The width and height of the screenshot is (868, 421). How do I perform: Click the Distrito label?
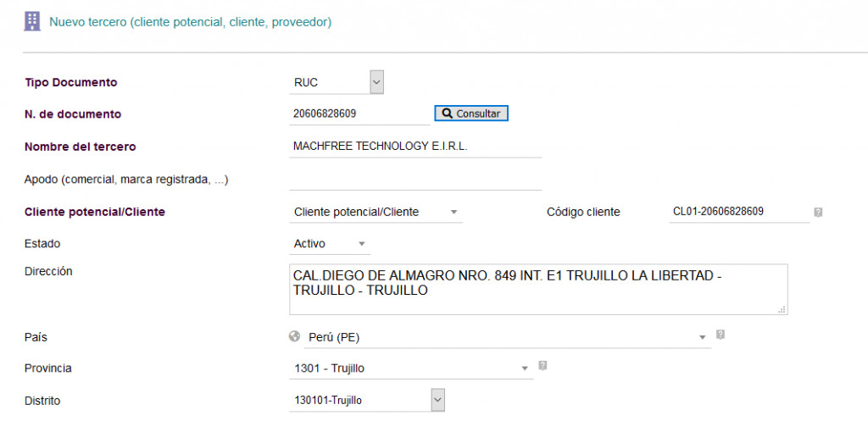[x=42, y=401]
